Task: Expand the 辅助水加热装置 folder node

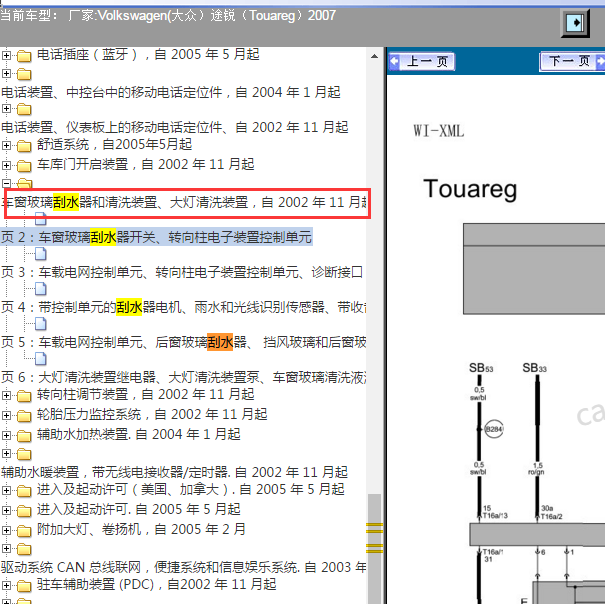Action: point(6,435)
